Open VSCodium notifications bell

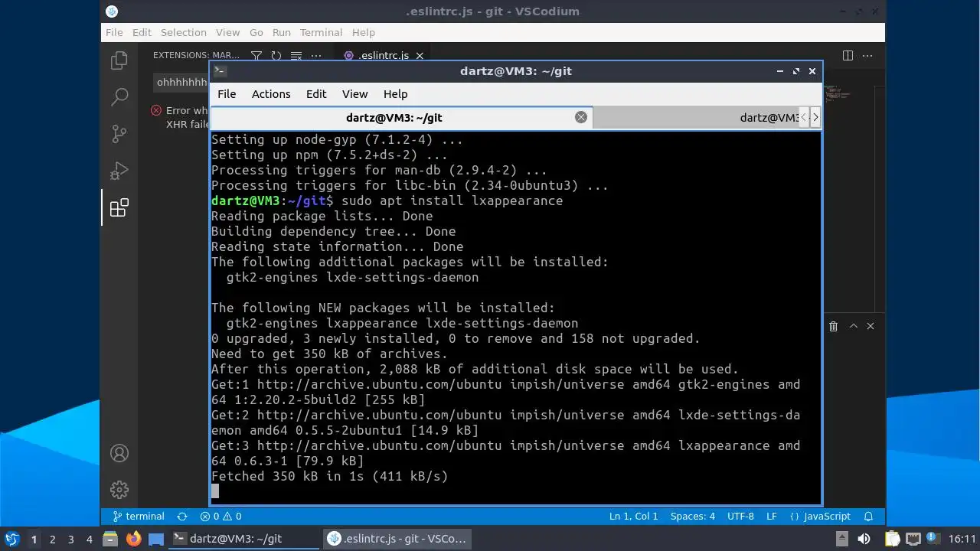coord(869,517)
